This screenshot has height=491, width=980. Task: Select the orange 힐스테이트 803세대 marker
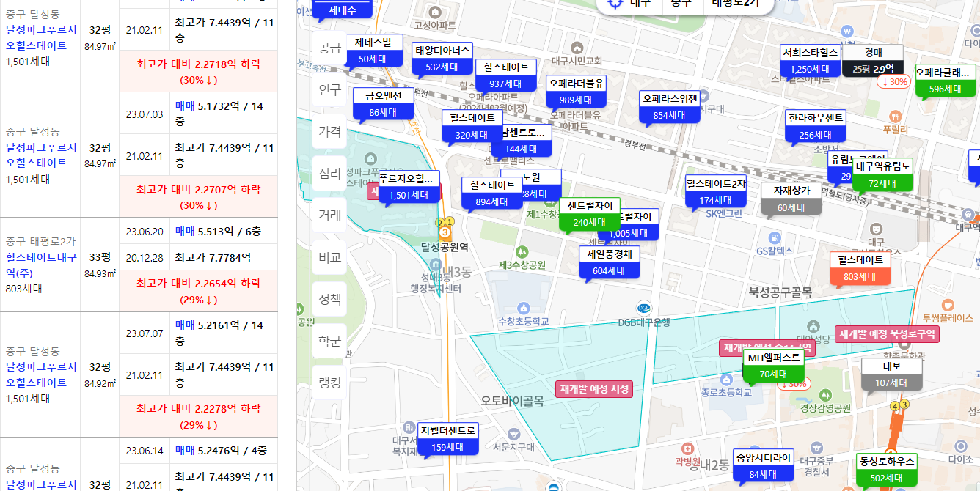point(860,268)
